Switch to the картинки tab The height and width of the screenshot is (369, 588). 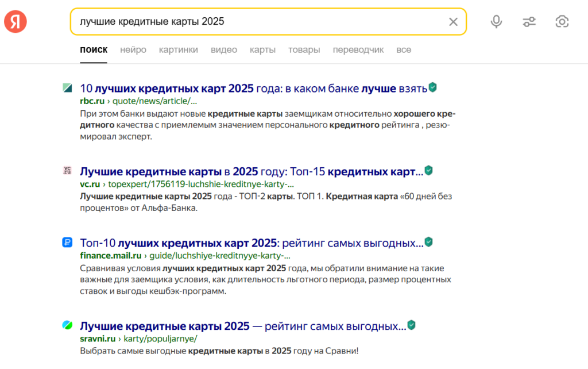coord(179,50)
